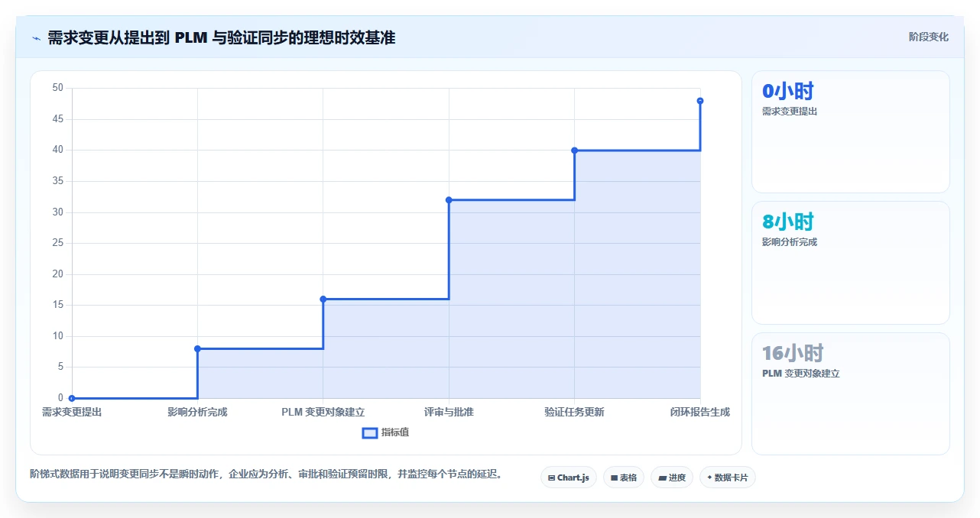The image size is (980, 518).
Task: Click the 阶段变化 label in header
Action: click(929, 37)
